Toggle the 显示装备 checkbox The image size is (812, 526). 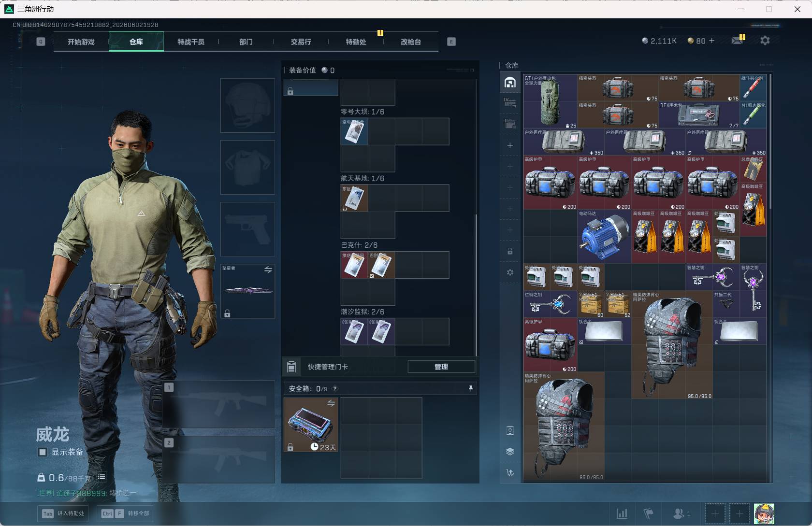coord(43,452)
